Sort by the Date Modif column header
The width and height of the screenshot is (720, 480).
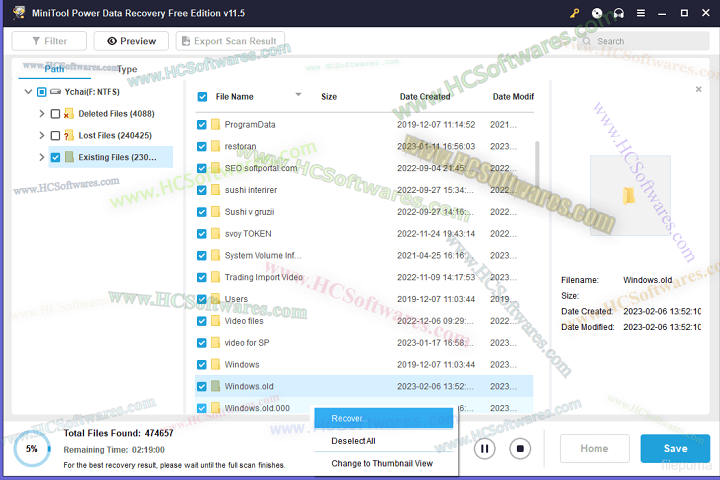pos(513,96)
